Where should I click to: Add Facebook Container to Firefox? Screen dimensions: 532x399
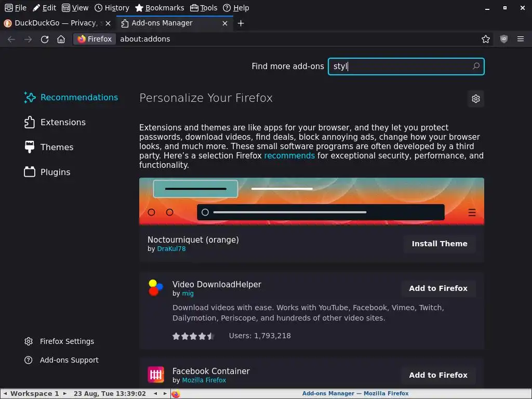pos(438,375)
